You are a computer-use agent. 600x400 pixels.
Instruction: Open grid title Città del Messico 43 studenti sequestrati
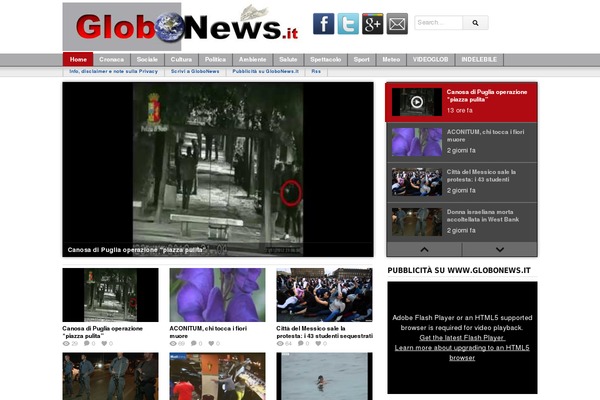tap(324, 332)
